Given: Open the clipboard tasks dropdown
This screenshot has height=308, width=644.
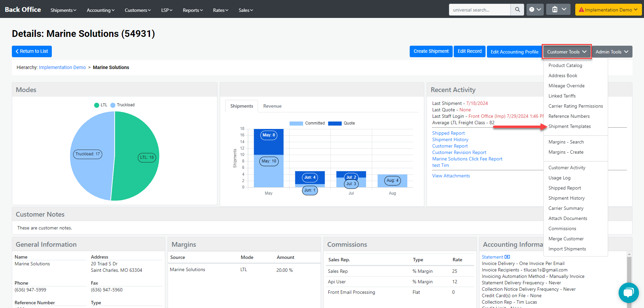Looking at the screenshot, I should [559, 10].
